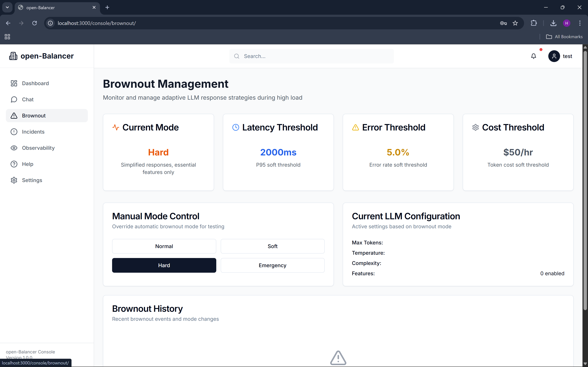Open the All Bookmarks folder

click(564, 37)
